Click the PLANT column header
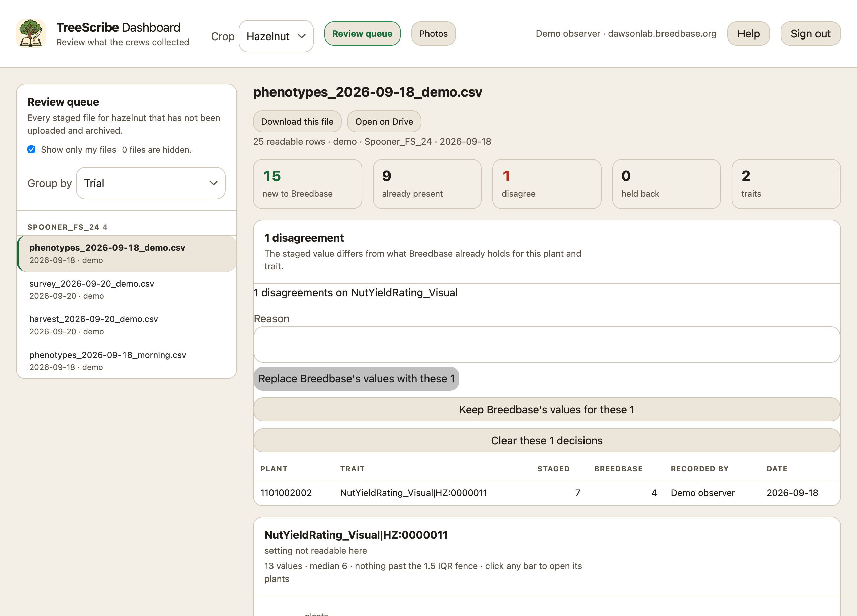Image resolution: width=857 pixels, height=616 pixels. [274, 469]
